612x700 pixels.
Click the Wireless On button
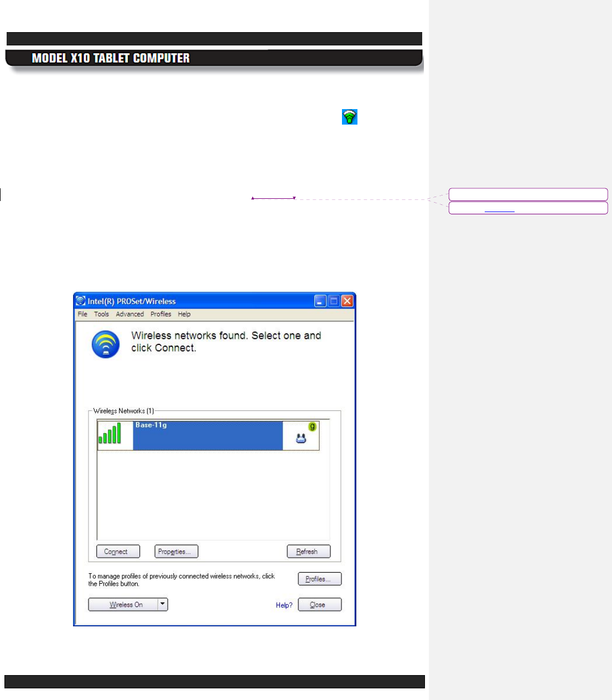point(123,605)
